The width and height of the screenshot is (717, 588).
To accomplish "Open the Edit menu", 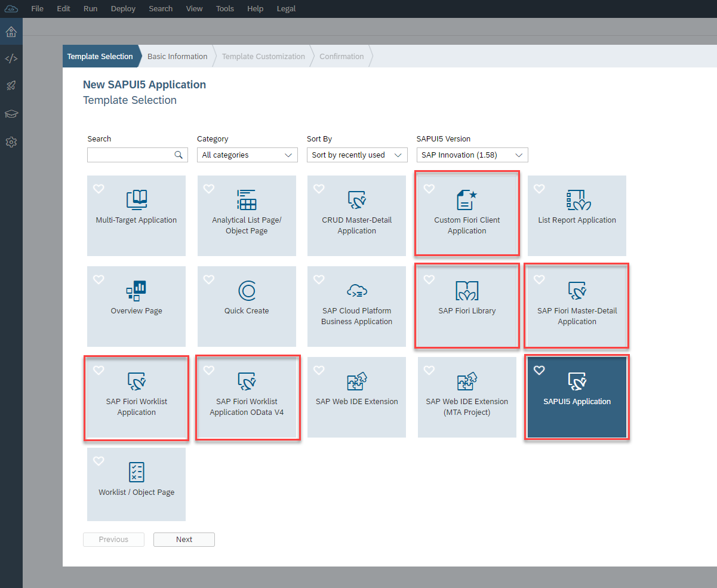I will click(63, 9).
